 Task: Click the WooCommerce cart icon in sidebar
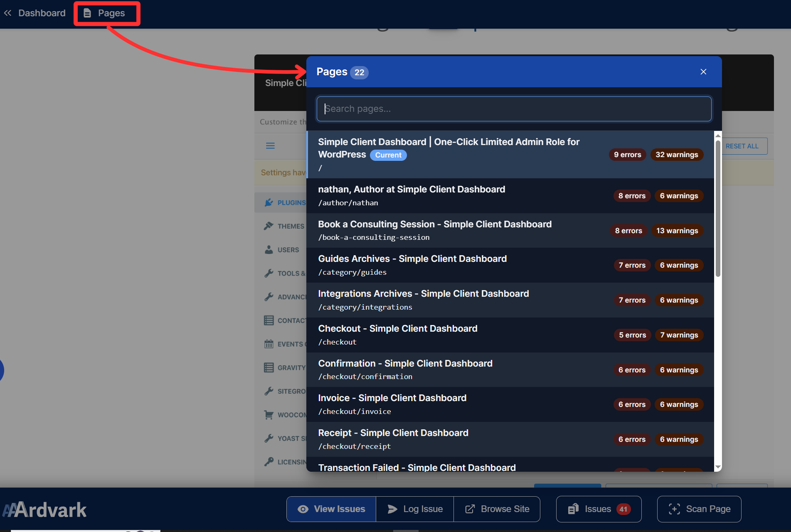269,415
